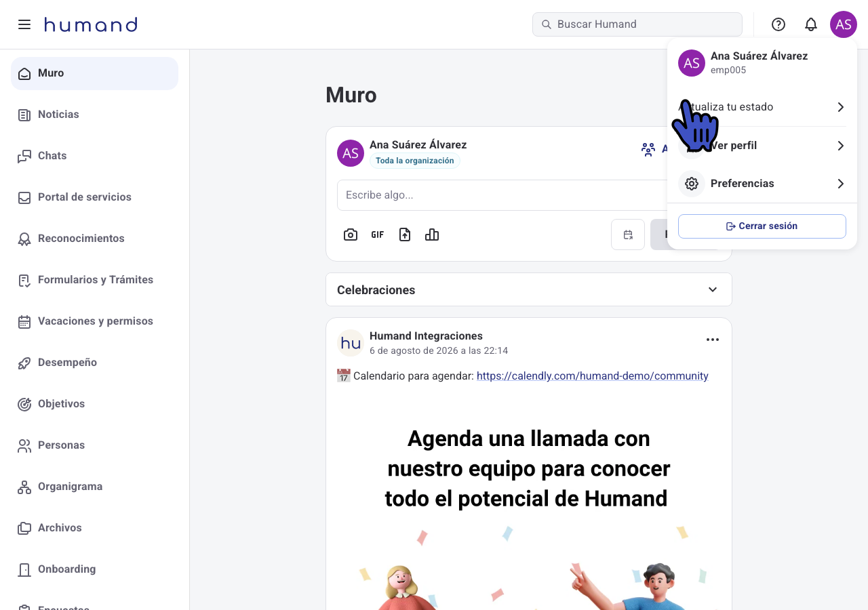Open Portal de servicios in sidebar
Viewport: 868px width, 610px height.
(x=94, y=197)
